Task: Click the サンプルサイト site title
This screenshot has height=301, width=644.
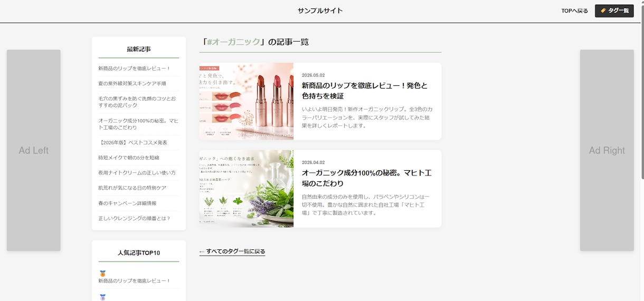Action: pos(320,11)
